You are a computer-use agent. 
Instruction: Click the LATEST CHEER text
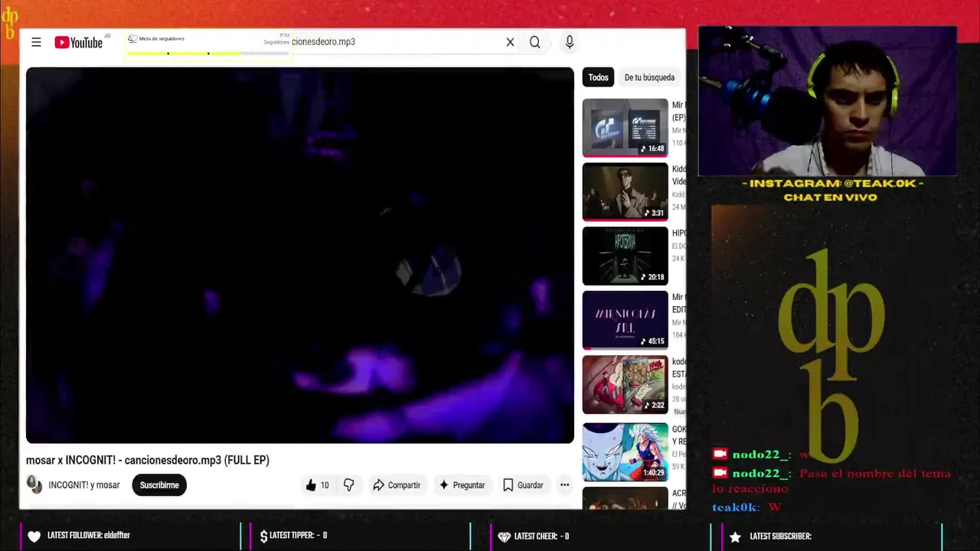541,536
